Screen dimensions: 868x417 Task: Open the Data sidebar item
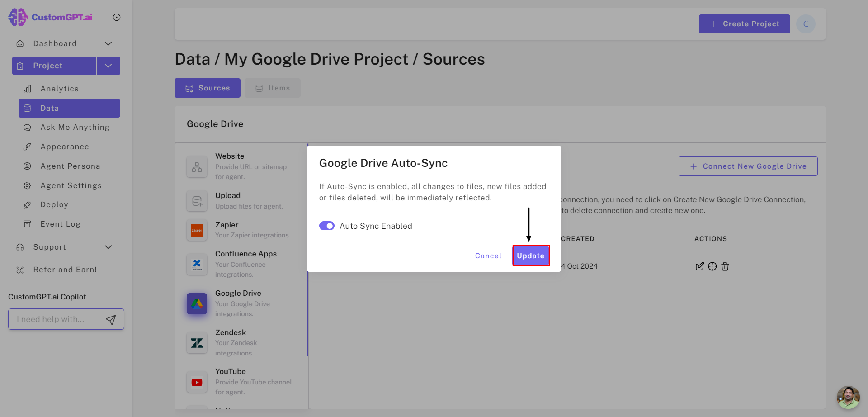(69, 108)
